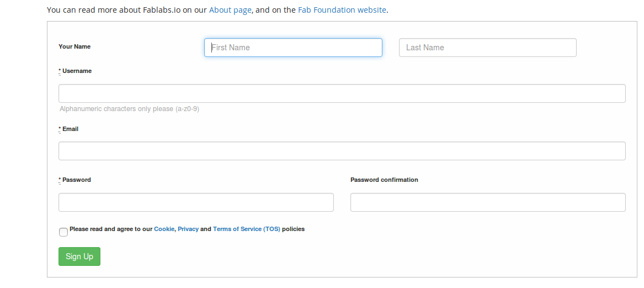Activate the Email input field
This screenshot has height=288, width=644.
[x=342, y=151]
